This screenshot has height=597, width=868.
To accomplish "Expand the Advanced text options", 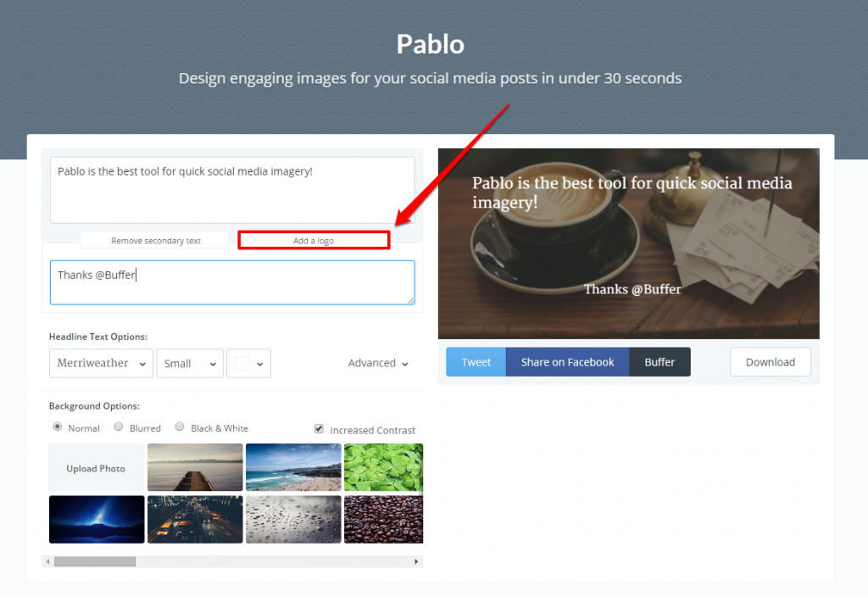I will 378,363.
